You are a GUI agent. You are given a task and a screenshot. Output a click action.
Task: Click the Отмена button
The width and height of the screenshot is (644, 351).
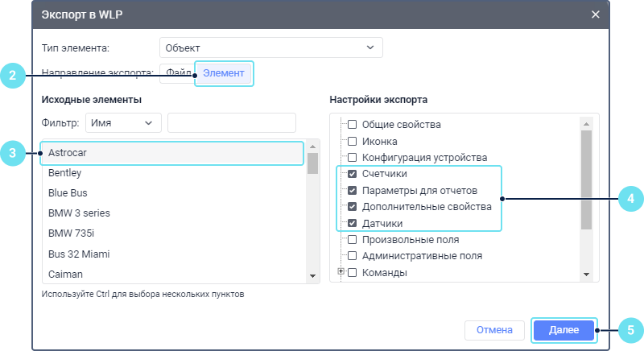tap(494, 330)
